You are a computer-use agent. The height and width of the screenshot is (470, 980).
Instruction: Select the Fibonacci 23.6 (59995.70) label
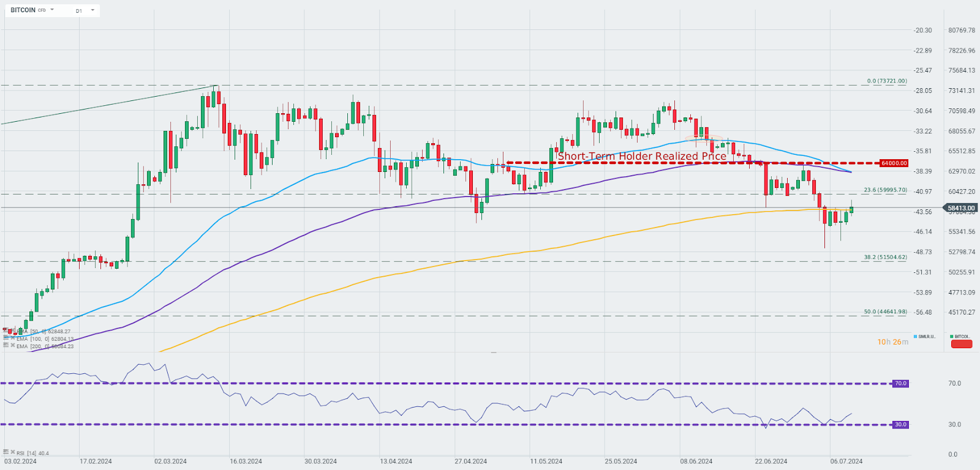pyautogui.click(x=885, y=190)
